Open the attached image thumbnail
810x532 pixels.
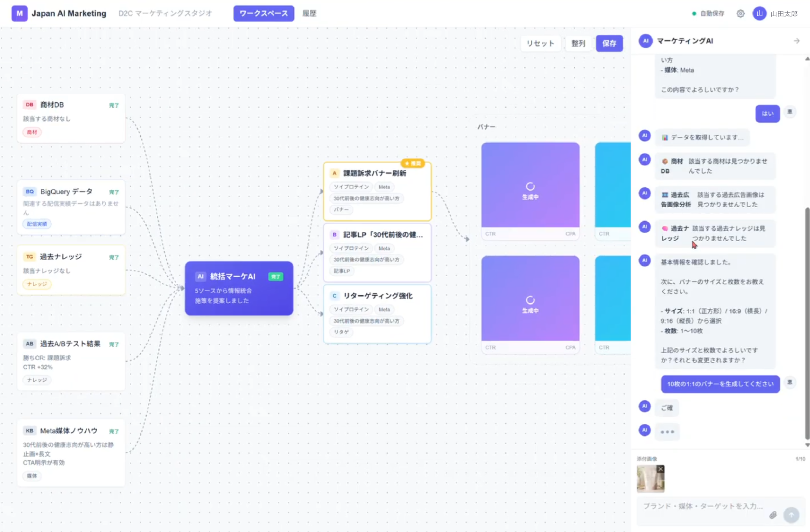click(x=650, y=479)
